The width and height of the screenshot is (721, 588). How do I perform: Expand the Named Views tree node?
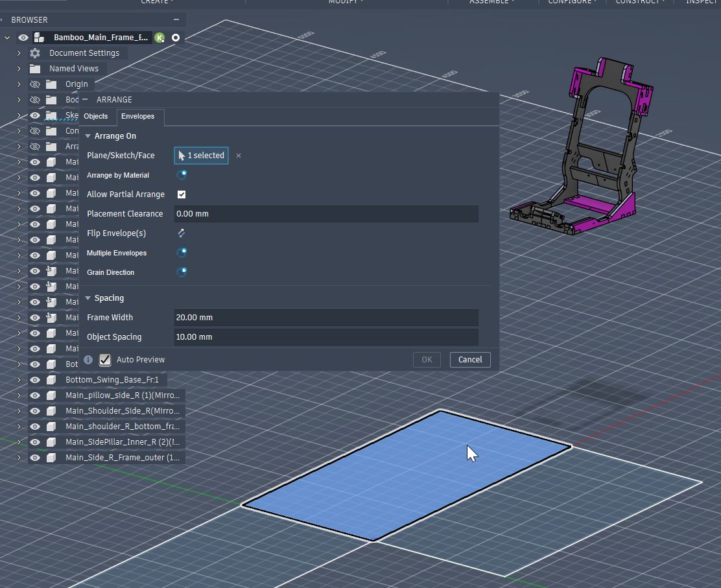tap(19, 69)
